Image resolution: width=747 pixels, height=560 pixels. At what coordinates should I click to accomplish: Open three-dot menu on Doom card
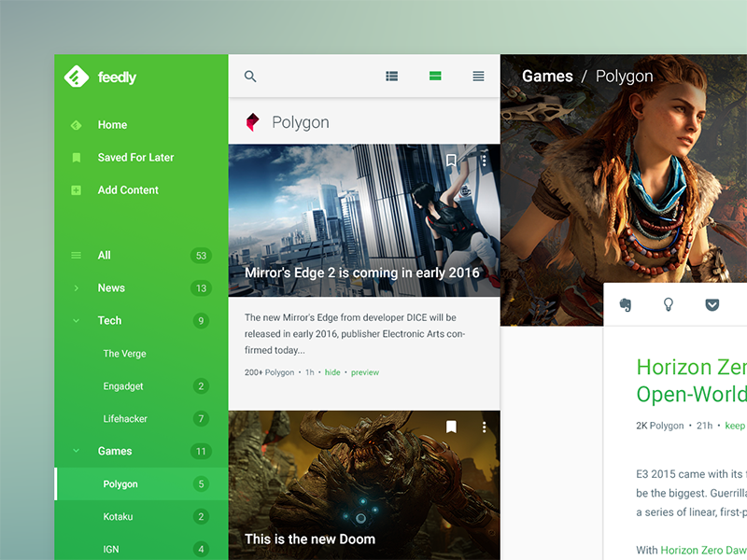click(x=484, y=427)
